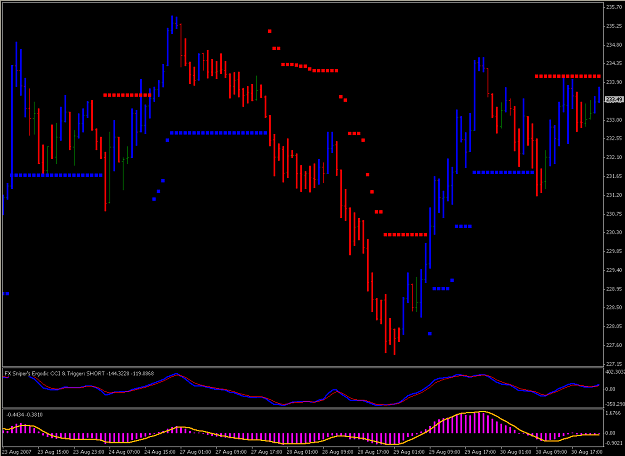Click the 28 Aug 09:00 time label

[337, 452]
